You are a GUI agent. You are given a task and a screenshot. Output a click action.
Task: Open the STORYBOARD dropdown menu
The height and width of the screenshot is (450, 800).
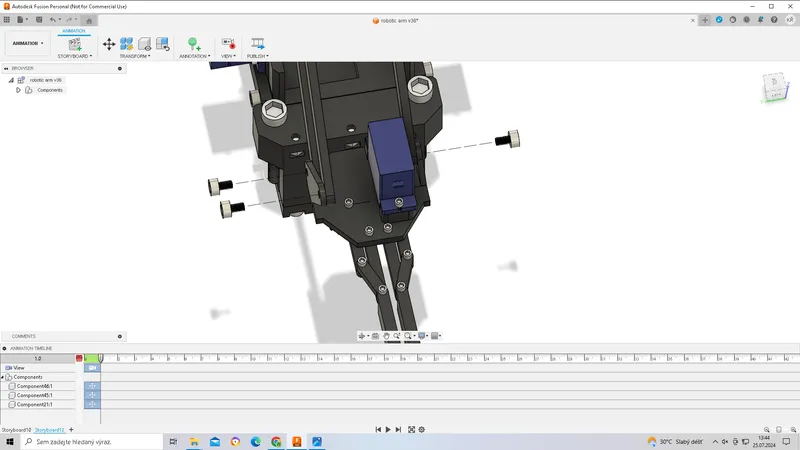coord(74,56)
